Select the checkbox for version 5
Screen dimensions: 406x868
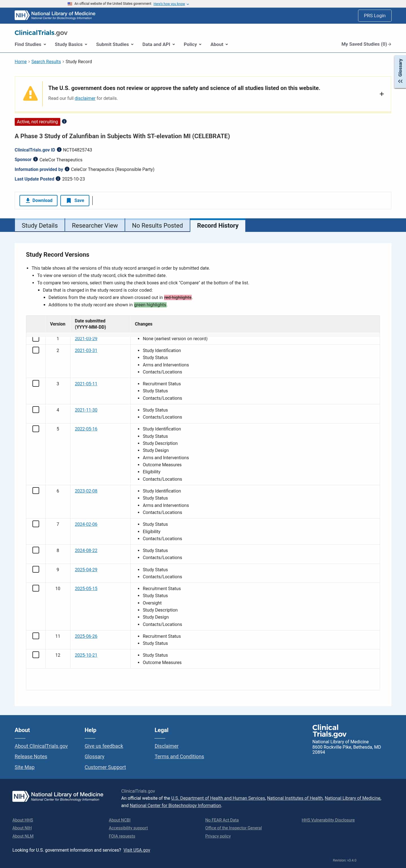[36, 429]
